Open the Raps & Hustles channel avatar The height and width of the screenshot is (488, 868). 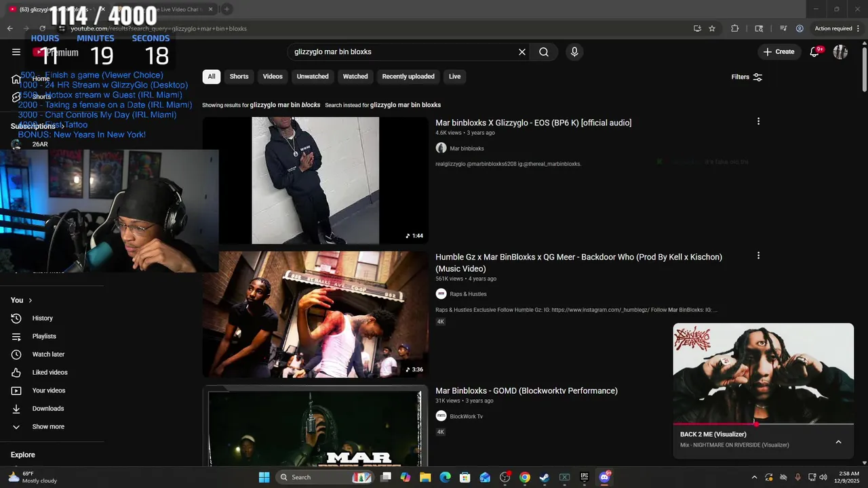441,293
